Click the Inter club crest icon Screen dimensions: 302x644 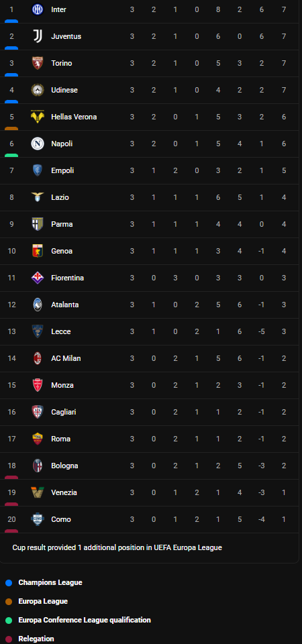pos(38,9)
